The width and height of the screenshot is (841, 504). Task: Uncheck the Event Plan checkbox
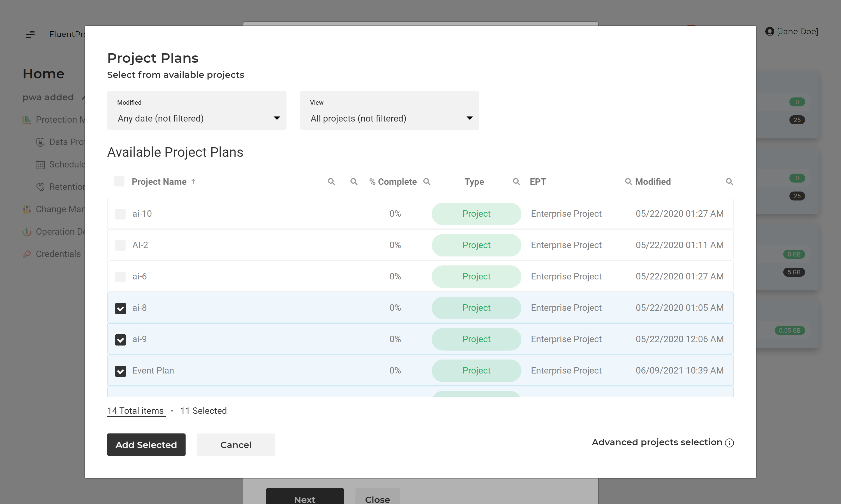pyautogui.click(x=120, y=371)
